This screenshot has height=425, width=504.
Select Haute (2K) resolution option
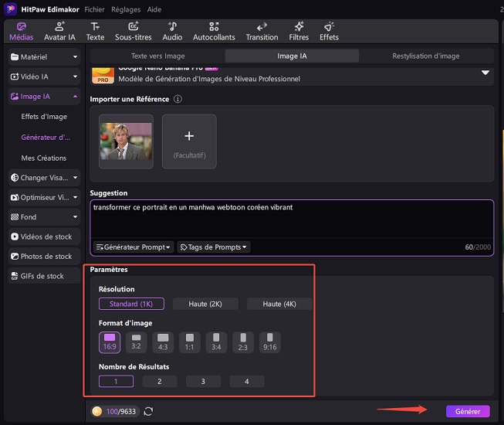pyautogui.click(x=205, y=304)
